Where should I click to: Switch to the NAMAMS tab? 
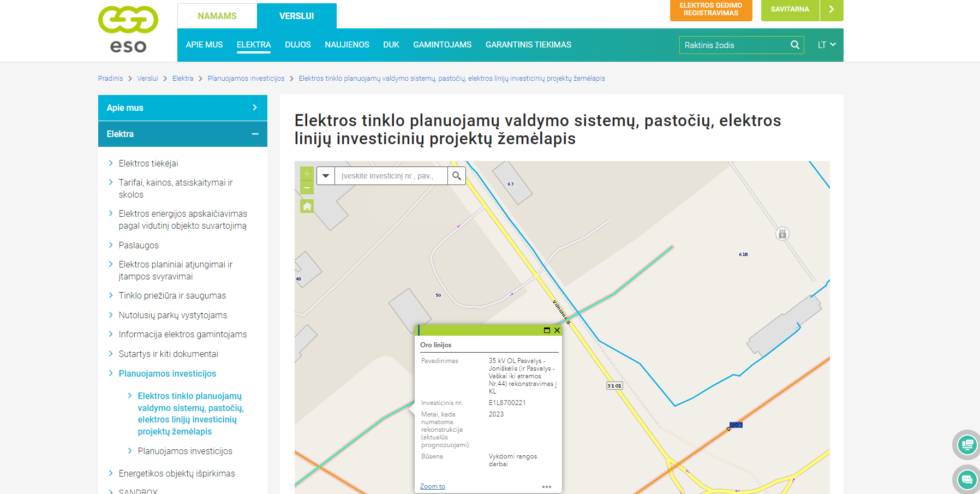pyautogui.click(x=217, y=16)
